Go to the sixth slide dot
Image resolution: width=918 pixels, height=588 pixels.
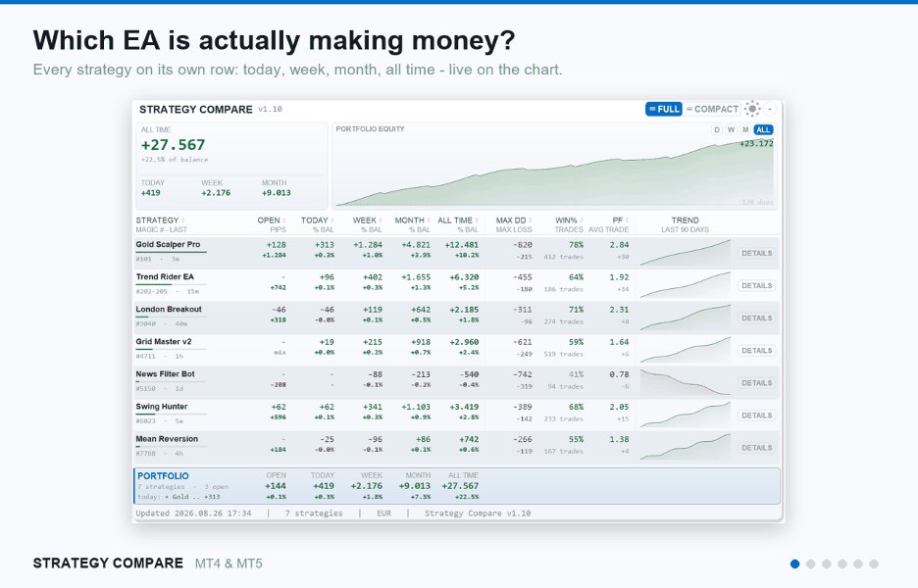click(874, 564)
